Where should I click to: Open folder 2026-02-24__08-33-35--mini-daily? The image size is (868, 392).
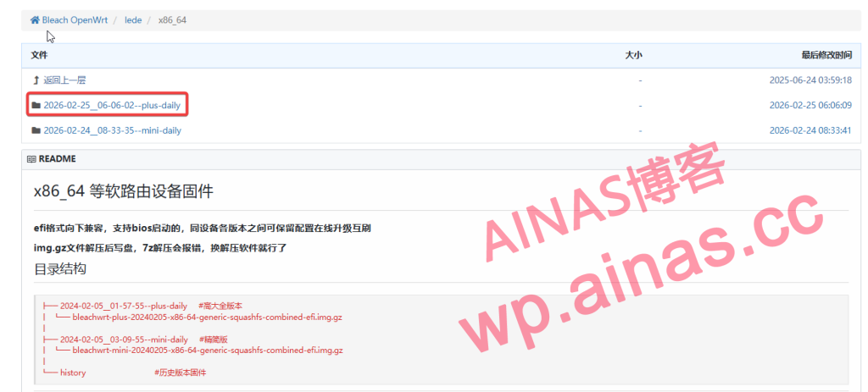tap(113, 130)
